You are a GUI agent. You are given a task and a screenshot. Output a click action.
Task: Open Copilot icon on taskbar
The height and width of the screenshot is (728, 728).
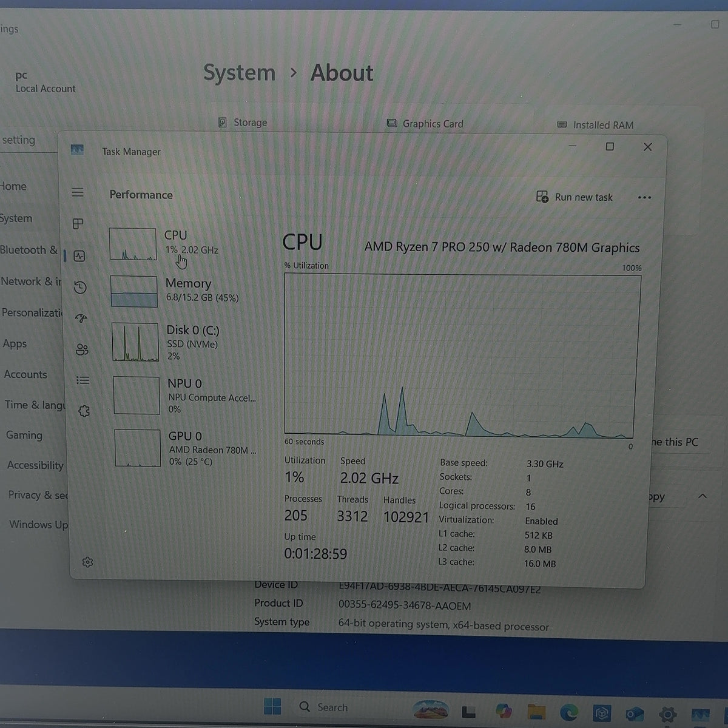pyautogui.click(x=503, y=711)
